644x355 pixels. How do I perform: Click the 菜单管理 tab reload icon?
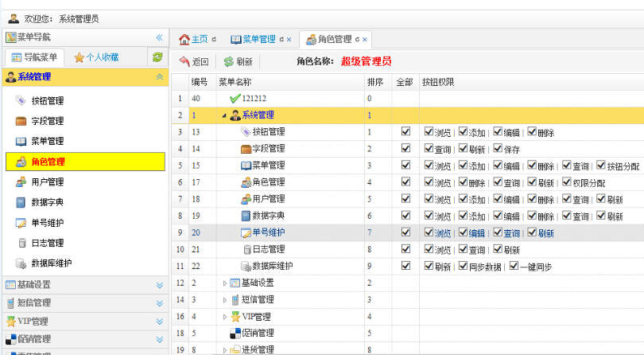click(x=281, y=40)
